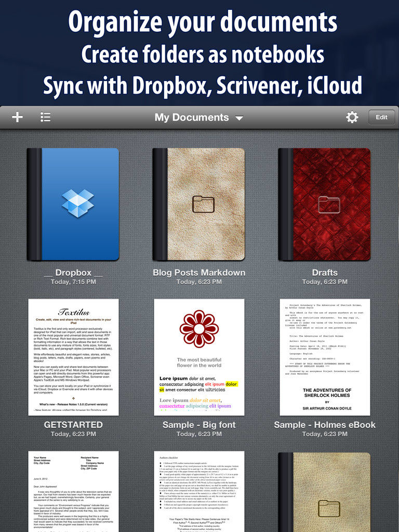Screen dimensions: 399x532
Task: Tap the plus icon to add document
Action: pyautogui.click(x=17, y=117)
